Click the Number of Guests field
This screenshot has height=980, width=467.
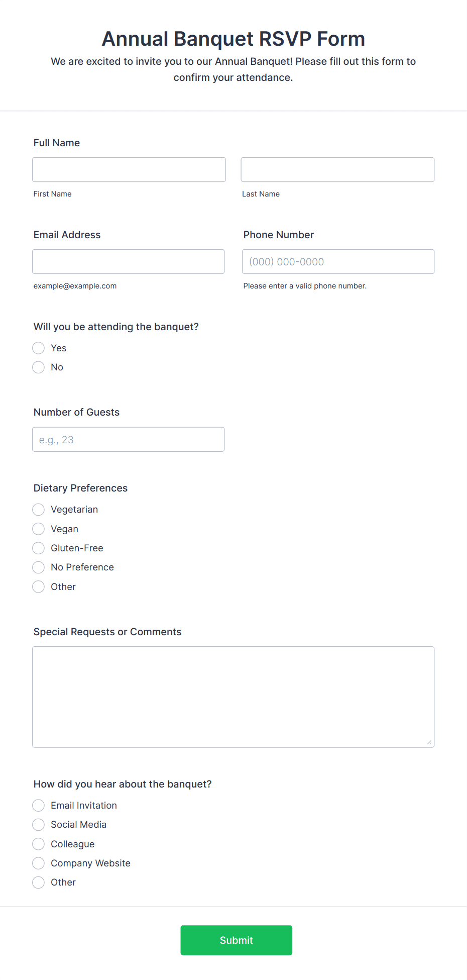pyautogui.click(x=128, y=439)
